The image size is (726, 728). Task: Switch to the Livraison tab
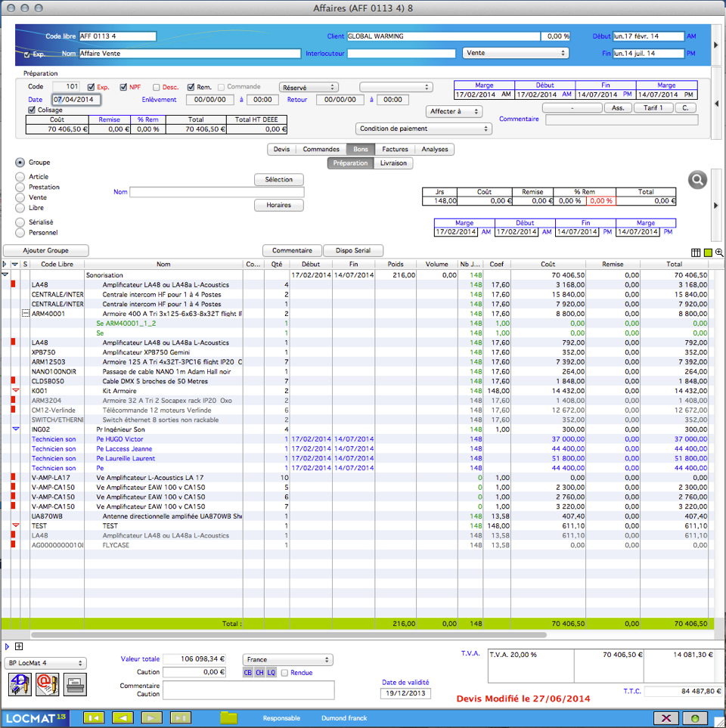(393, 163)
